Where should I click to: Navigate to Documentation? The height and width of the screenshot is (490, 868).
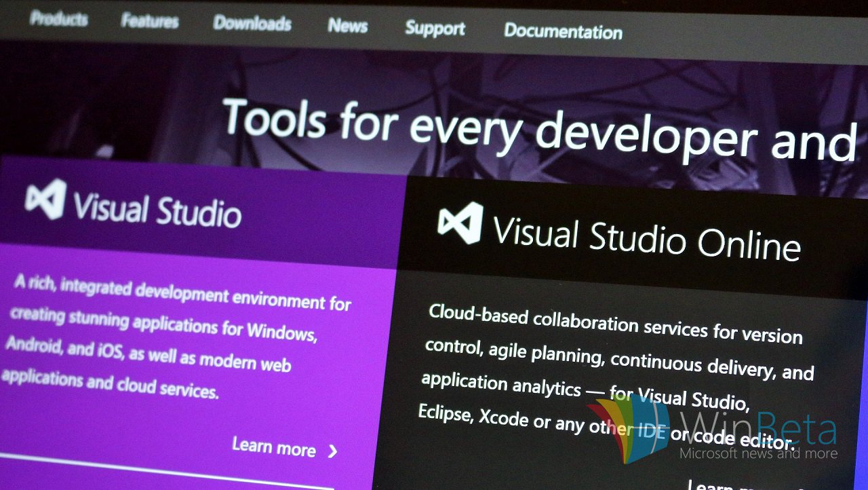tap(563, 31)
